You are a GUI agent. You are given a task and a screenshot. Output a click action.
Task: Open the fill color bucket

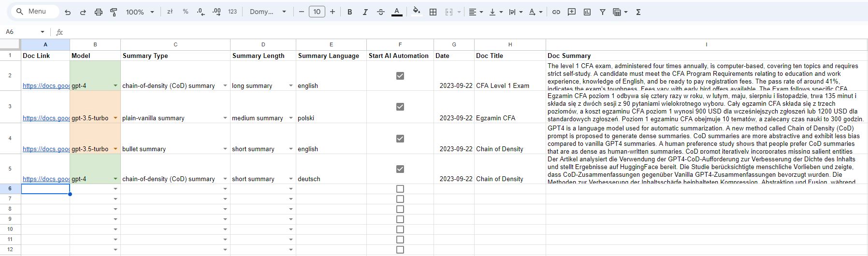tap(416, 12)
